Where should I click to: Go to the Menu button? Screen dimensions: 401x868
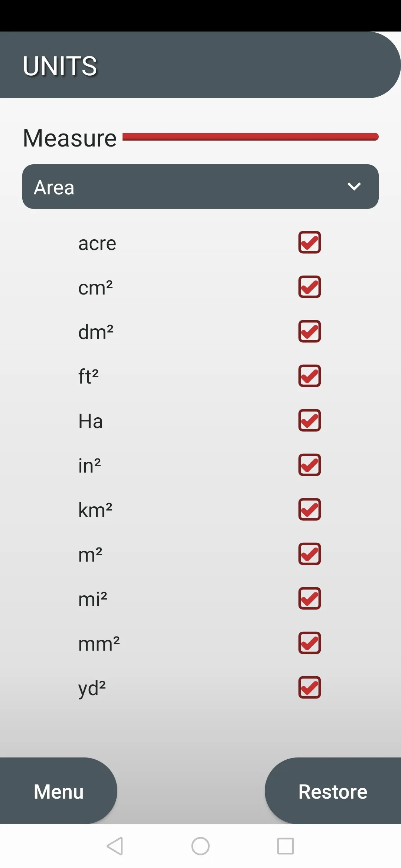click(58, 791)
